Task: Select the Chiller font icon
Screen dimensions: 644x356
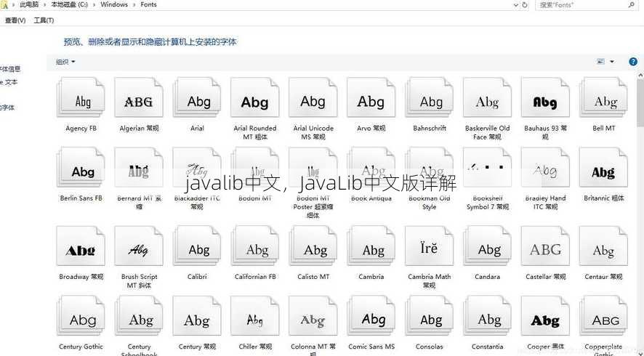Action: (x=255, y=316)
